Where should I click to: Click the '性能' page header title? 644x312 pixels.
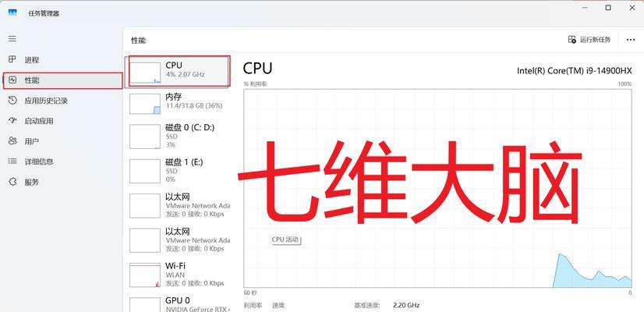[139, 41]
